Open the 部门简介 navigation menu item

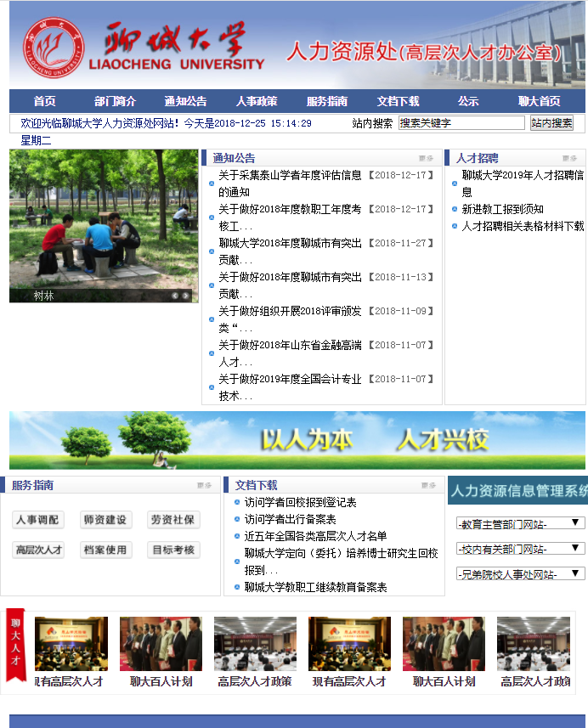115,101
